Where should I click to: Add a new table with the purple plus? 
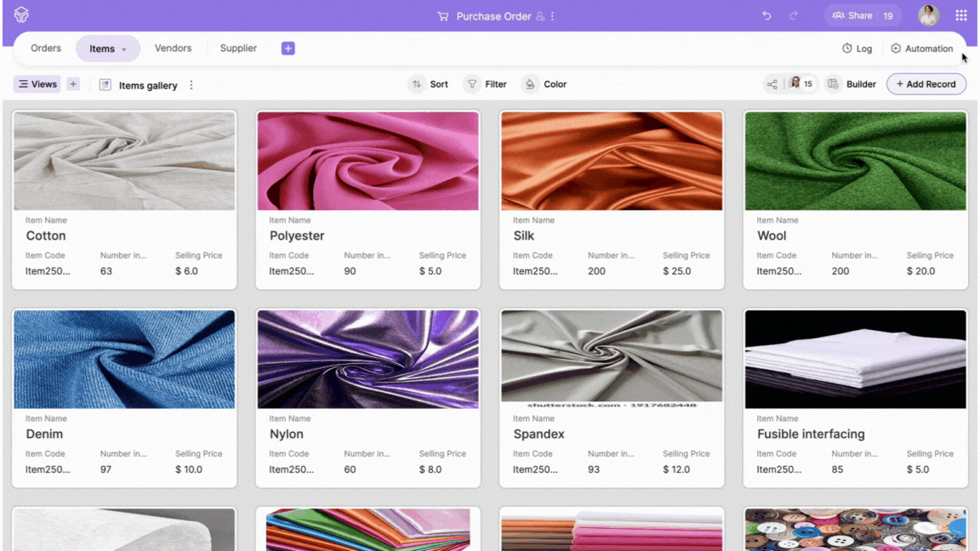pos(288,48)
